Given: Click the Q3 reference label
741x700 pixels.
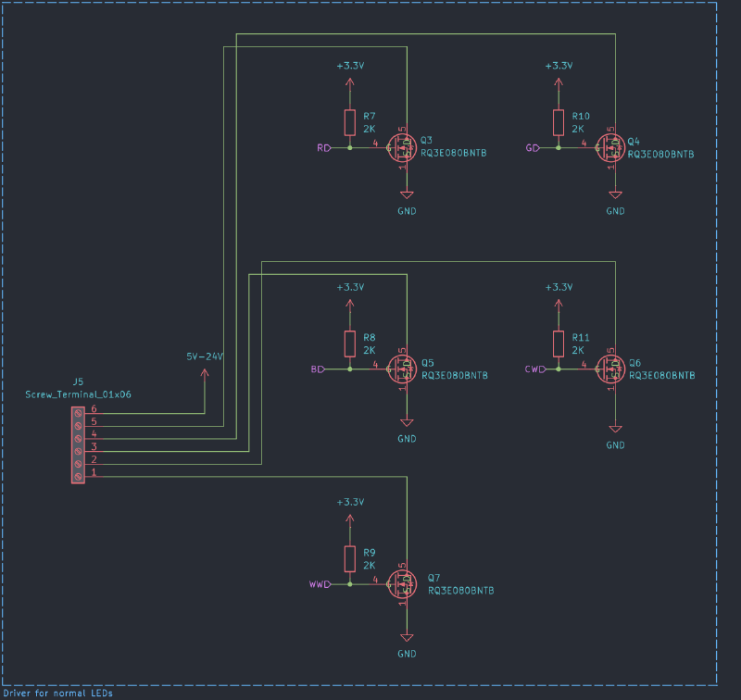Looking at the screenshot, I should pos(426,141).
